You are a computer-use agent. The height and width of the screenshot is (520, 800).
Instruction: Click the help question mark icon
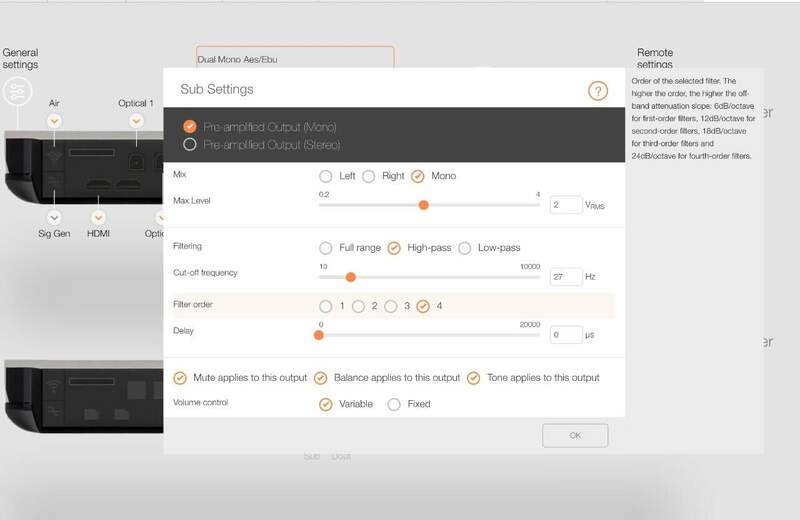[x=598, y=91]
